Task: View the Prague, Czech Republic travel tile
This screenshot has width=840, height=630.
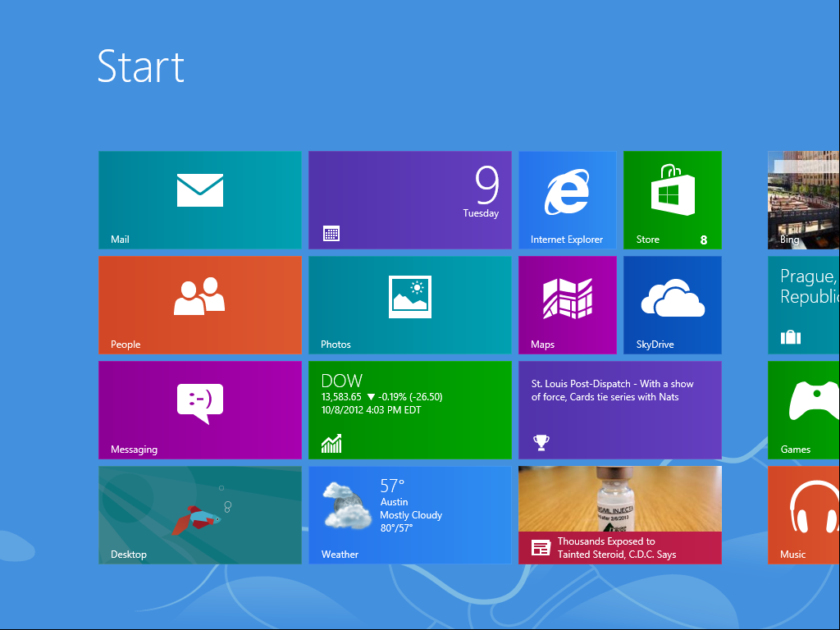Action: point(803,304)
